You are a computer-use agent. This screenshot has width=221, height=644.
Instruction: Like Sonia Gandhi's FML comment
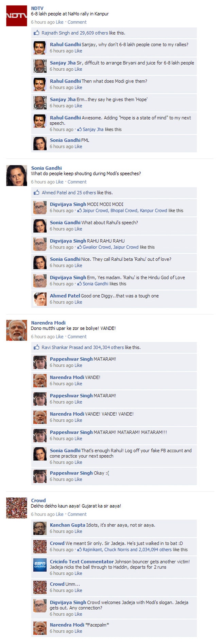[x=78, y=146]
